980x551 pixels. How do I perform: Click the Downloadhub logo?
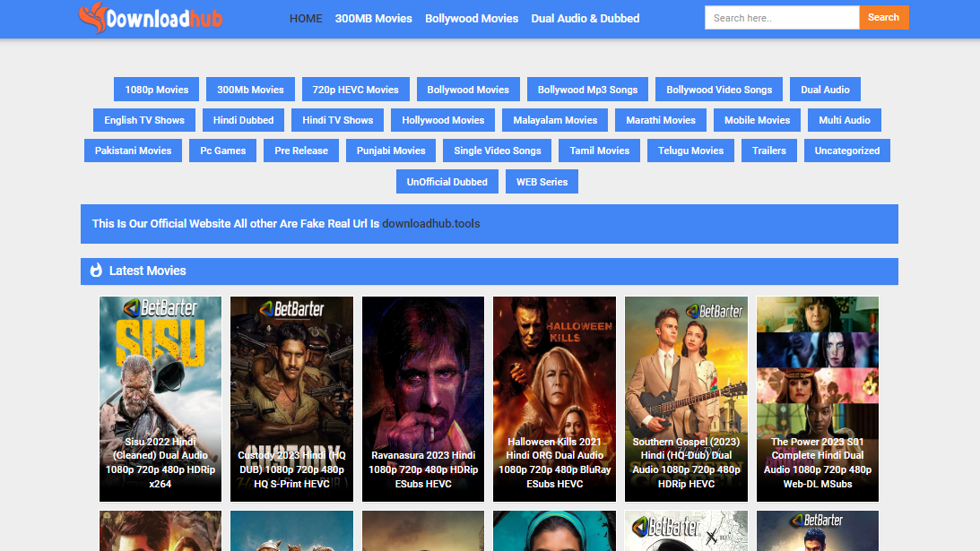click(151, 18)
